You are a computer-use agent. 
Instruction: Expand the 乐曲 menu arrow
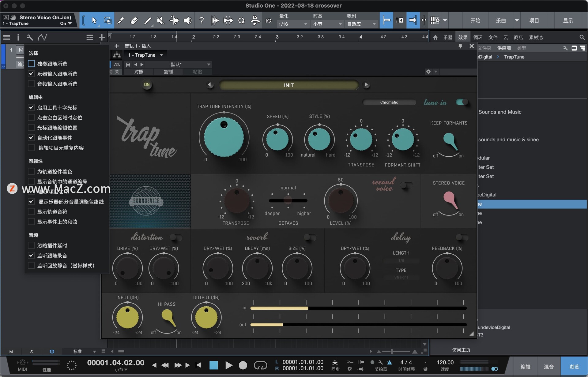point(517,21)
